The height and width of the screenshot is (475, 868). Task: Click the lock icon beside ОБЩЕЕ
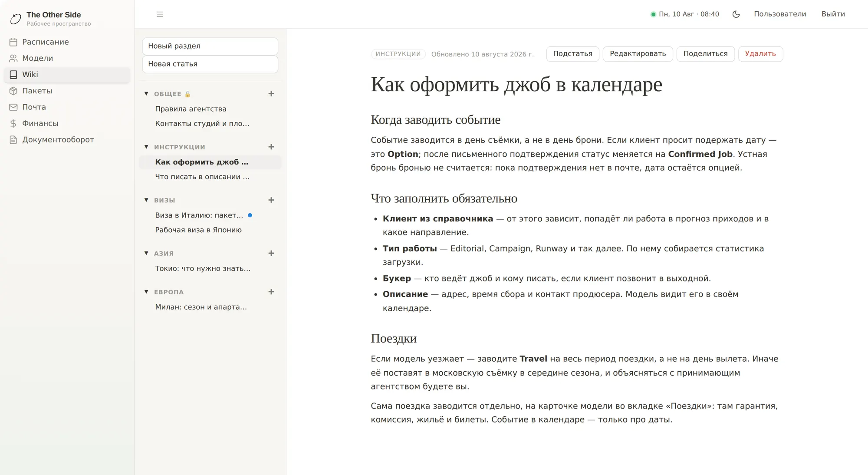tap(187, 94)
